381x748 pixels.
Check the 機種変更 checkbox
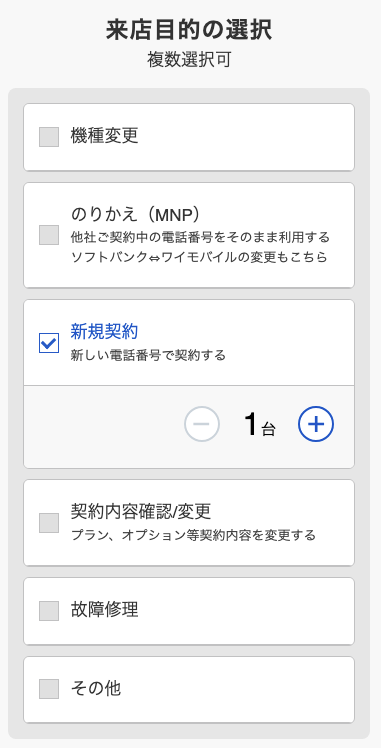tap(49, 137)
